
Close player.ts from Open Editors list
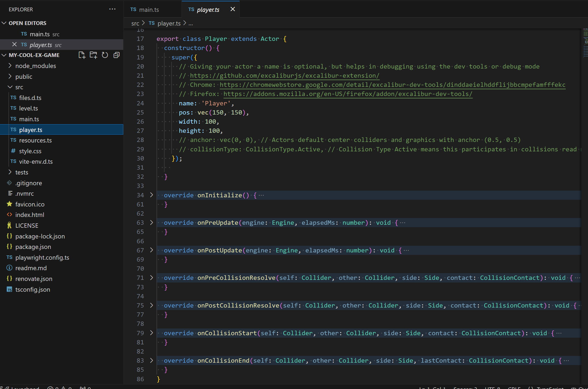(14, 45)
